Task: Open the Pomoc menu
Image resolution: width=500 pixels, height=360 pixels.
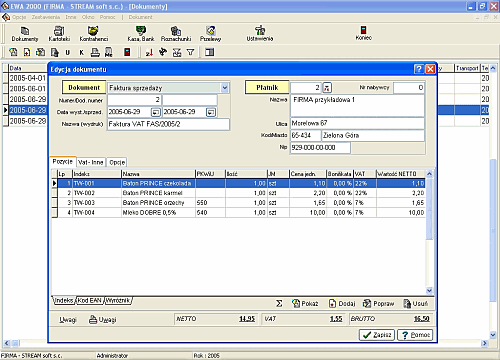Action: 107,17
